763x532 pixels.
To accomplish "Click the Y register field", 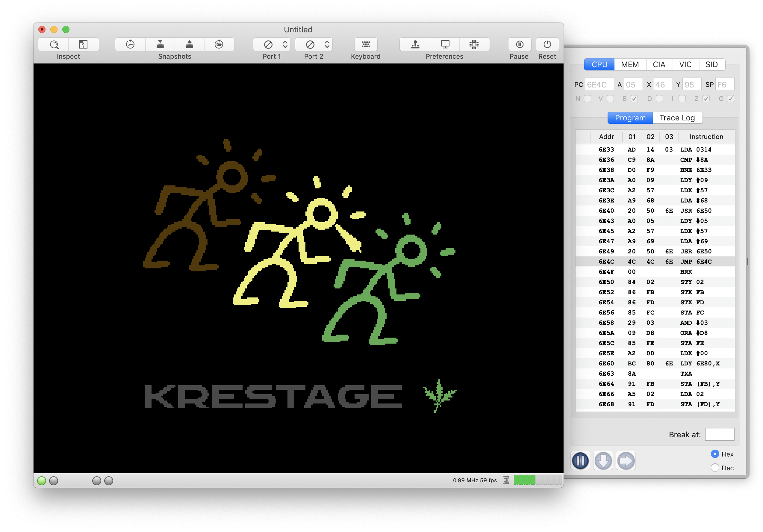I will click(x=691, y=84).
